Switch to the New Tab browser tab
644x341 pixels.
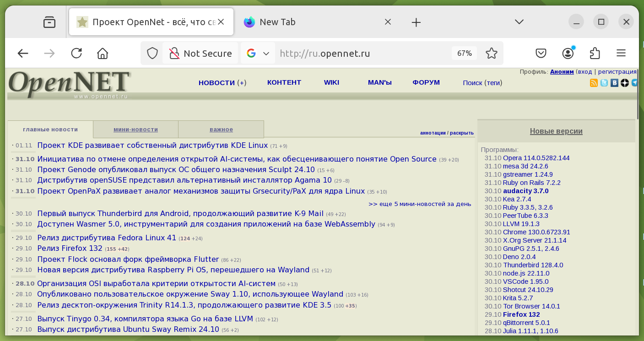pyautogui.click(x=316, y=22)
